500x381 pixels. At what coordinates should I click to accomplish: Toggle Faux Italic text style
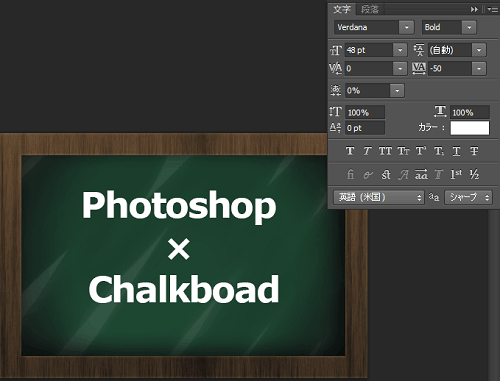[367, 151]
